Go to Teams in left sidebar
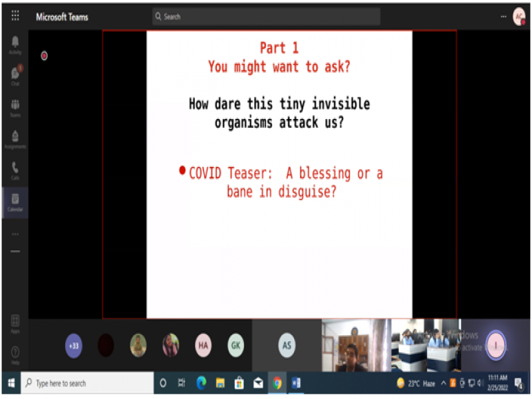This screenshot has height=399, width=532. pyautogui.click(x=15, y=107)
